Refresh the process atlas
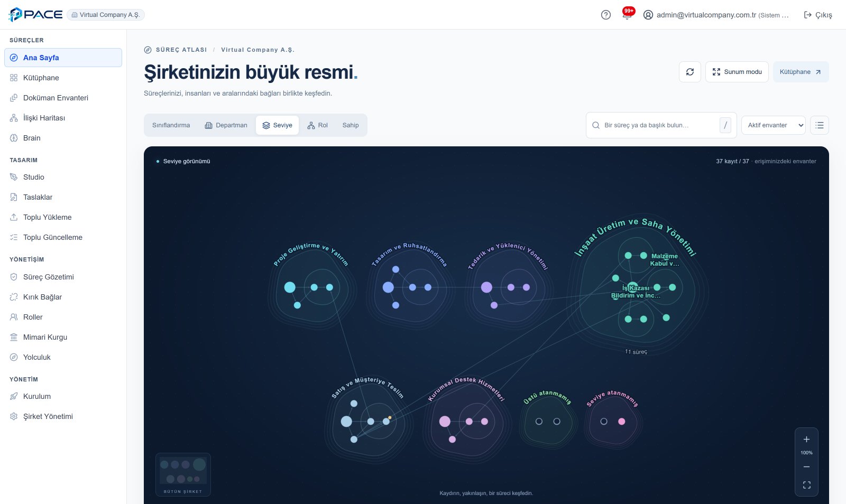 (690, 72)
